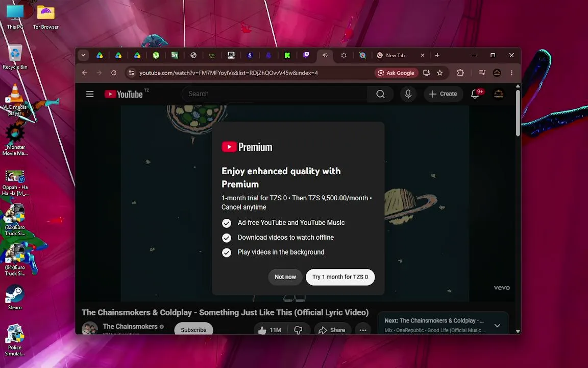The height and width of the screenshot is (368, 588).
Task: Click the install app icon in address bar
Action: click(x=427, y=73)
